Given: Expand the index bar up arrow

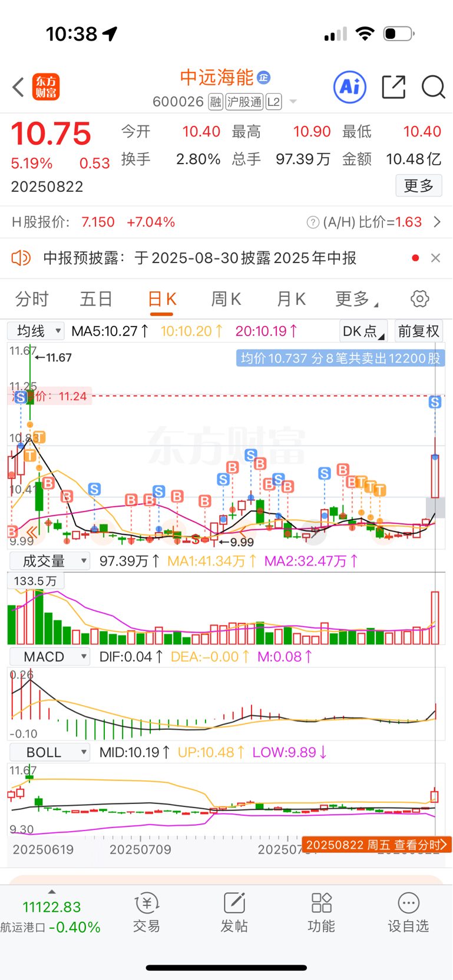Looking at the screenshot, I should point(52,892).
